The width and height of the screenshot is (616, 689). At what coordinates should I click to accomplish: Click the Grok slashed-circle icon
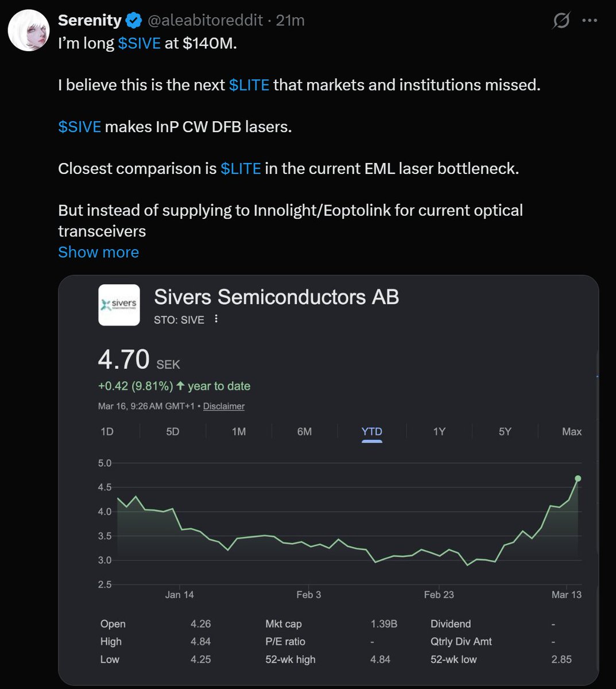click(x=561, y=21)
